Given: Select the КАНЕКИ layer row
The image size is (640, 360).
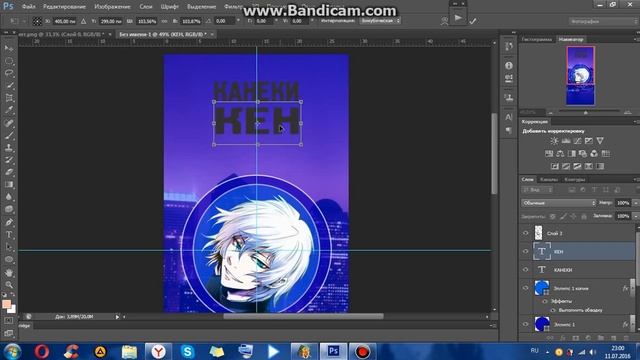Looking at the screenshot, I should pyautogui.click(x=578, y=270).
